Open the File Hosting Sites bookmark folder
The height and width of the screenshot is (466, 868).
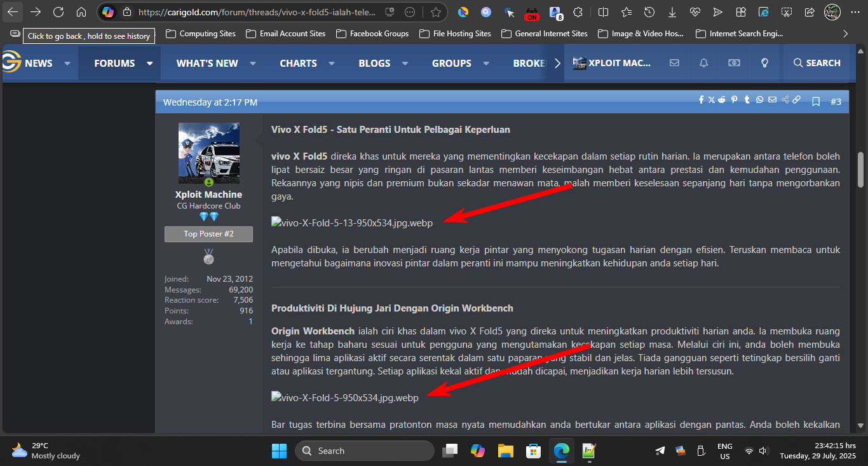(x=455, y=34)
